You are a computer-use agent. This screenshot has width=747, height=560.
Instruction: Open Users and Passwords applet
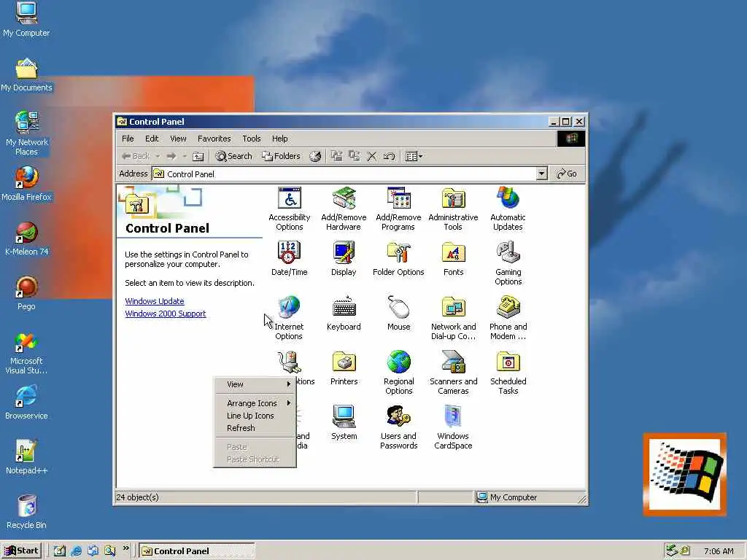(398, 427)
